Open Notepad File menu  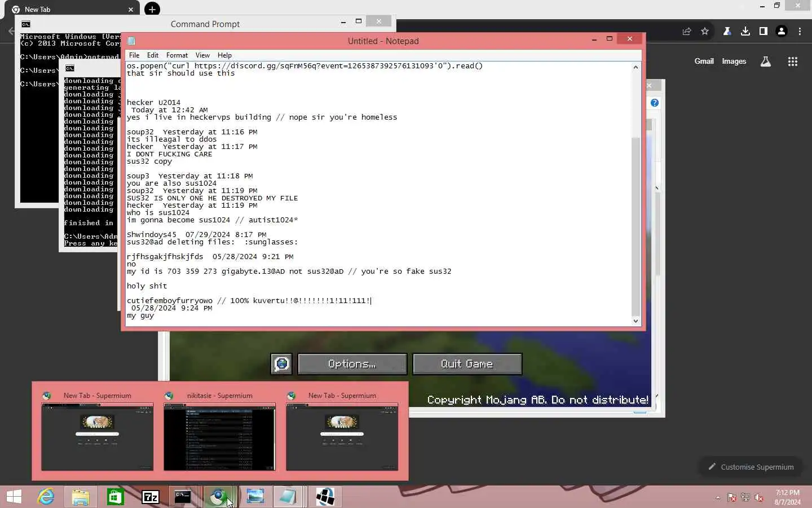pyautogui.click(x=134, y=55)
